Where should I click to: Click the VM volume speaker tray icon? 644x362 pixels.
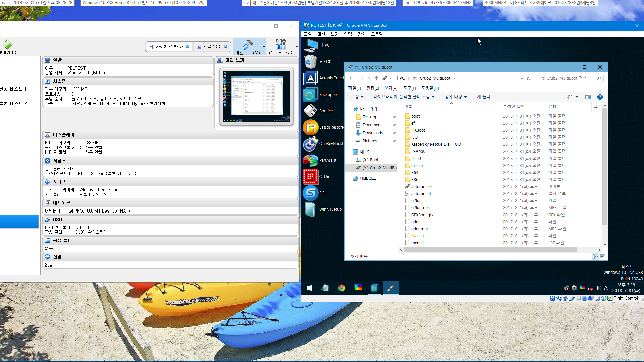point(598,288)
